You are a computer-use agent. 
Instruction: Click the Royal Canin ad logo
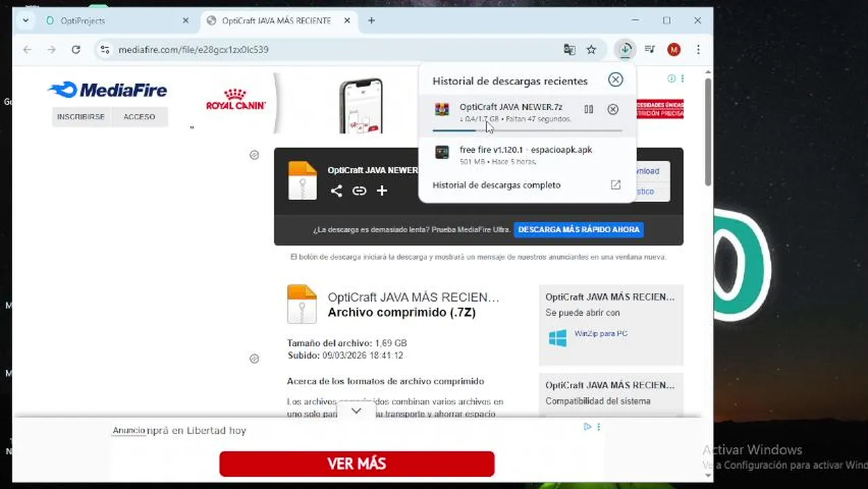pyautogui.click(x=236, y=100)
